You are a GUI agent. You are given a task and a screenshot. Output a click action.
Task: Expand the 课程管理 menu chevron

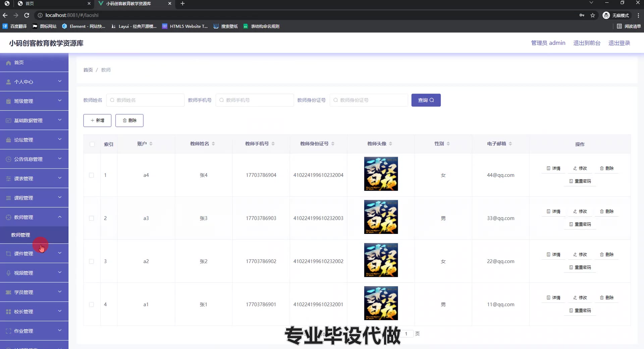tap(60, 198)
